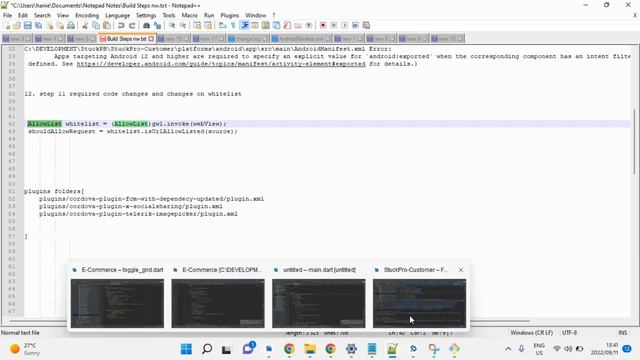This screenshot has width=640, height=360.
Task: Click the Print toolbar icon
Action: click(71, 25)
